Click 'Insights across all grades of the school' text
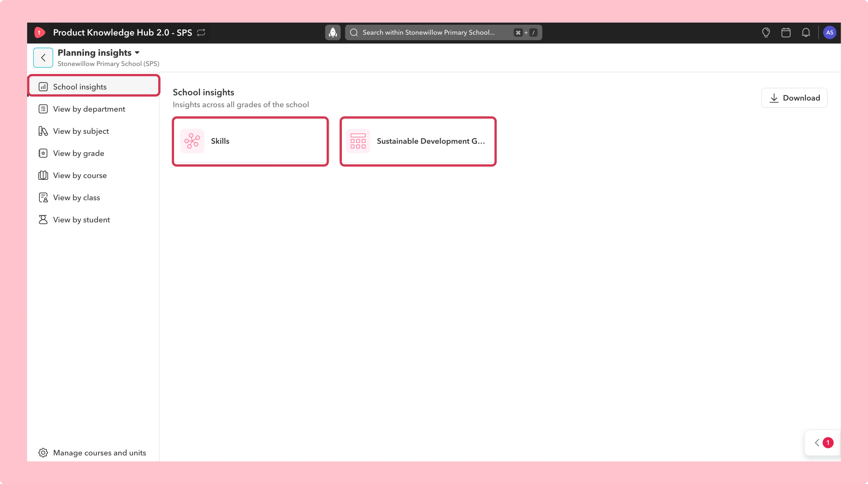Screen dimensions: 868x484 click(241, 104)
